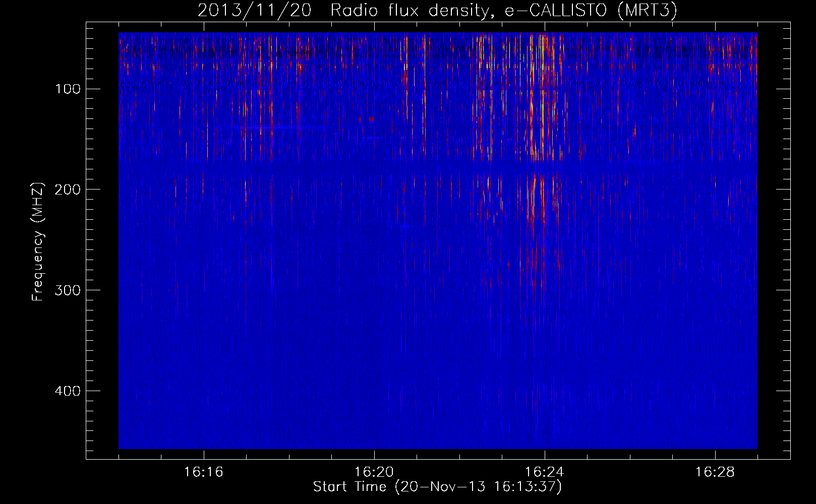
Task: Click the 300 frequency tick label
Action: [x=68, y=290]
